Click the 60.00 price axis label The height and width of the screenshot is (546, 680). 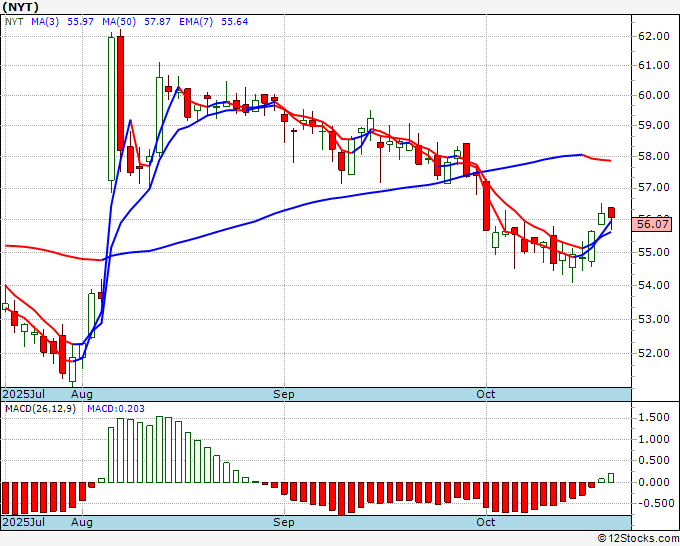click(x=654, y=95)
